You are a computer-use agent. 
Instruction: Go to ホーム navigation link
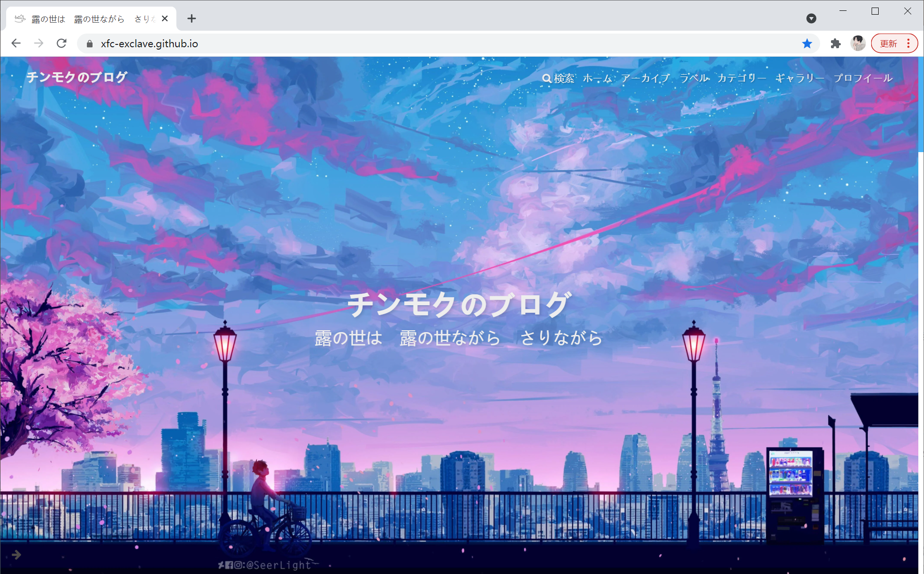tap(597, 78)
